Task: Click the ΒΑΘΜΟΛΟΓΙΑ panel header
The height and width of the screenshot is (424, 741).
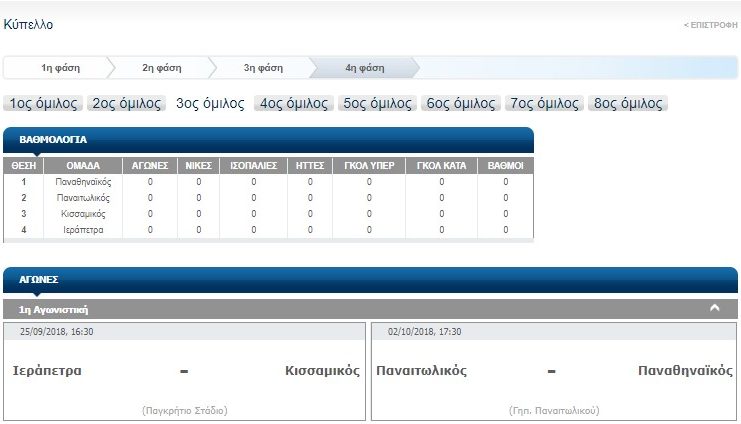Action: (268, 140)
